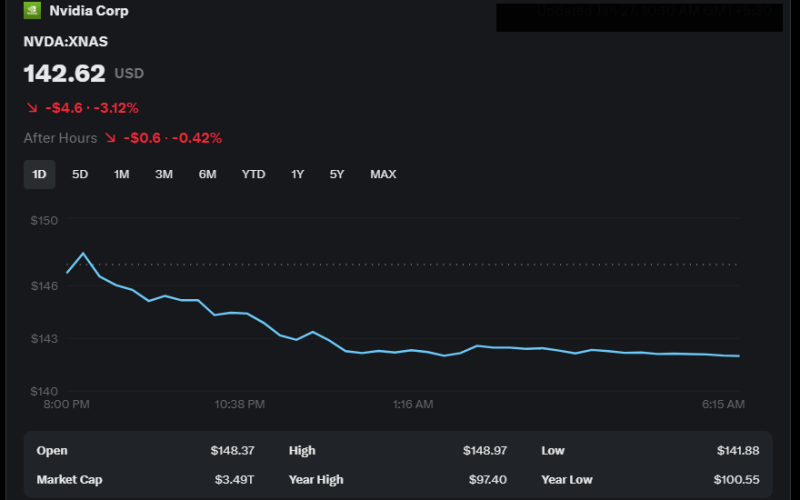Screen dimensions: 800x500
Task: Click the Market Cap label
Action: 69,480
